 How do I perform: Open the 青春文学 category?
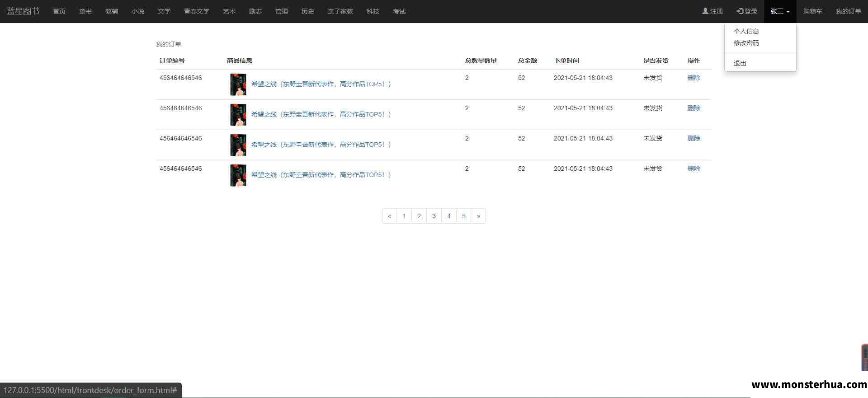coord(197,11)
